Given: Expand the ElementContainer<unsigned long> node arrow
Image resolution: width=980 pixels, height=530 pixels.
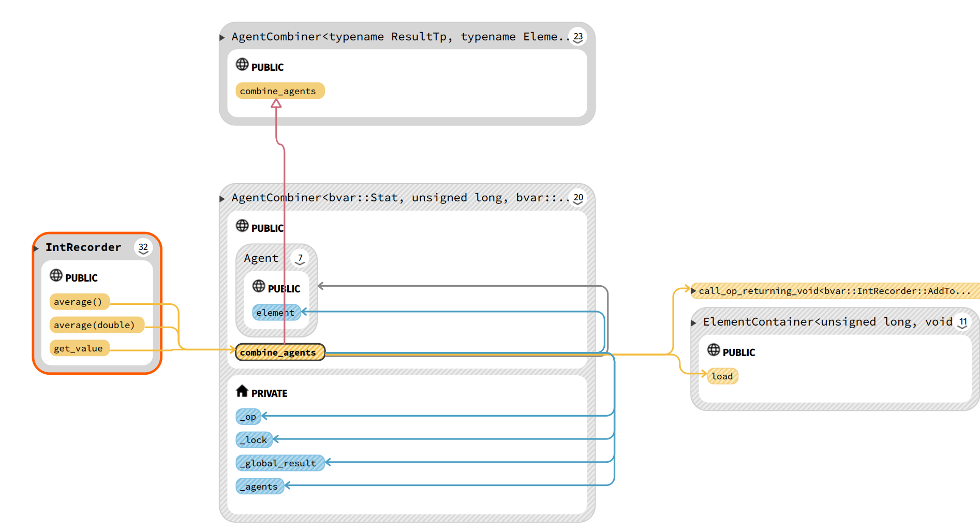Looking at the screenshot, I should [694, 323].
